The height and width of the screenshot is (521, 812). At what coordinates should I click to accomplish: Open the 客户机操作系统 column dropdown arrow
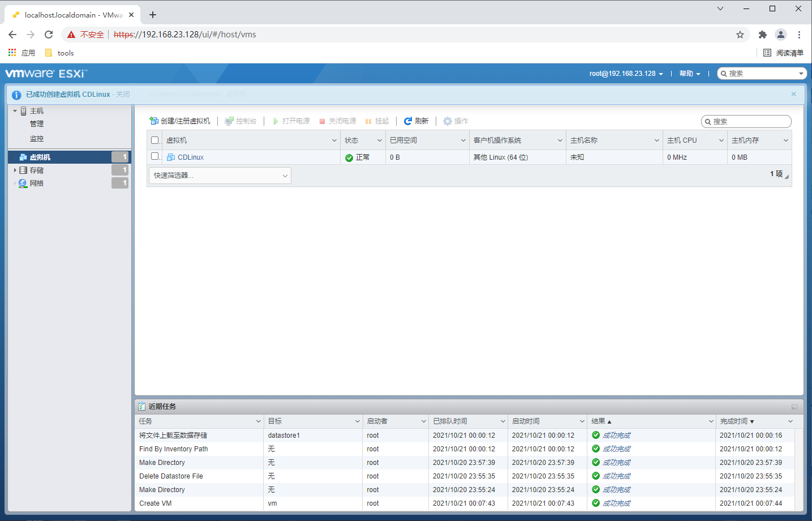click(x=560, y=140)
